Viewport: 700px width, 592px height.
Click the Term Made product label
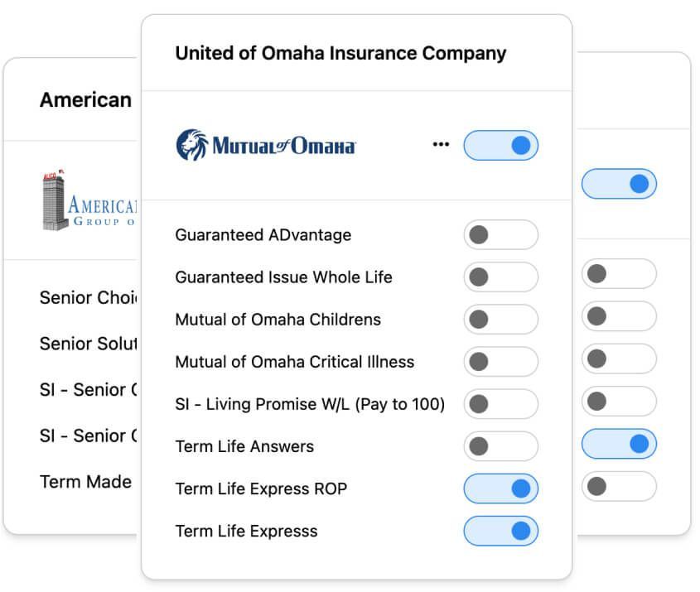click(x=85, y=482)
